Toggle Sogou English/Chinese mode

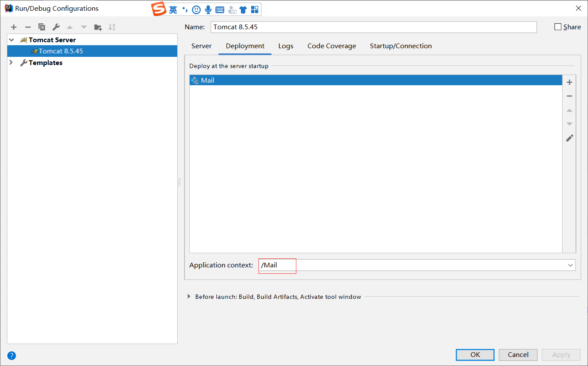click(173, 9)
